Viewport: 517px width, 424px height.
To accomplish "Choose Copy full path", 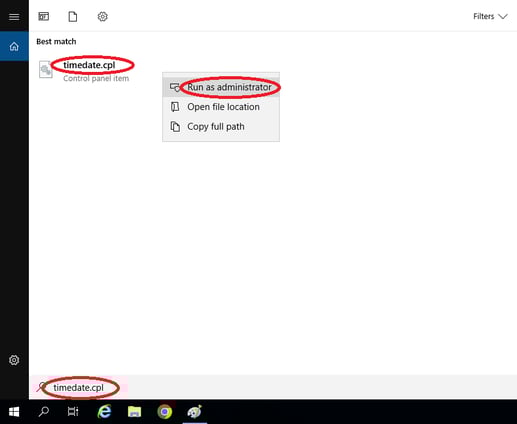I will 221,127.
